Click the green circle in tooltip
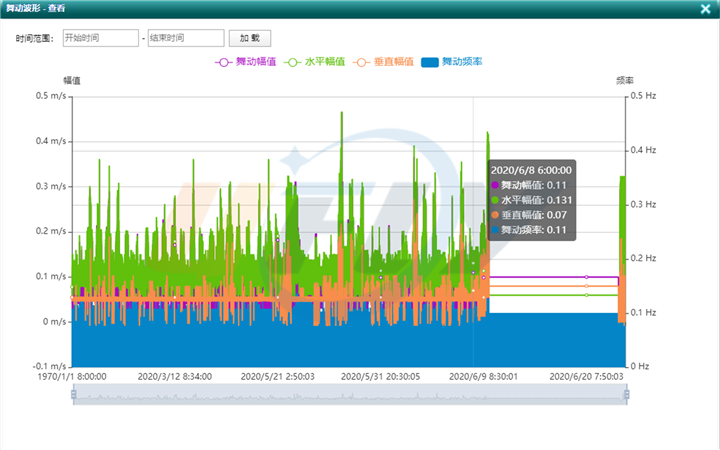720x450 pixels. pyautogui.click(x=495, y=201)
